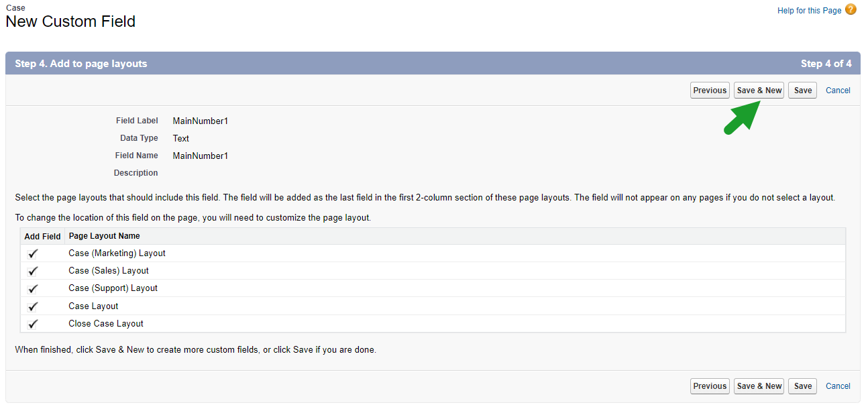Select the Close Case Layout row name
This screenshot has width=868, height=407.
click(106, 324)
